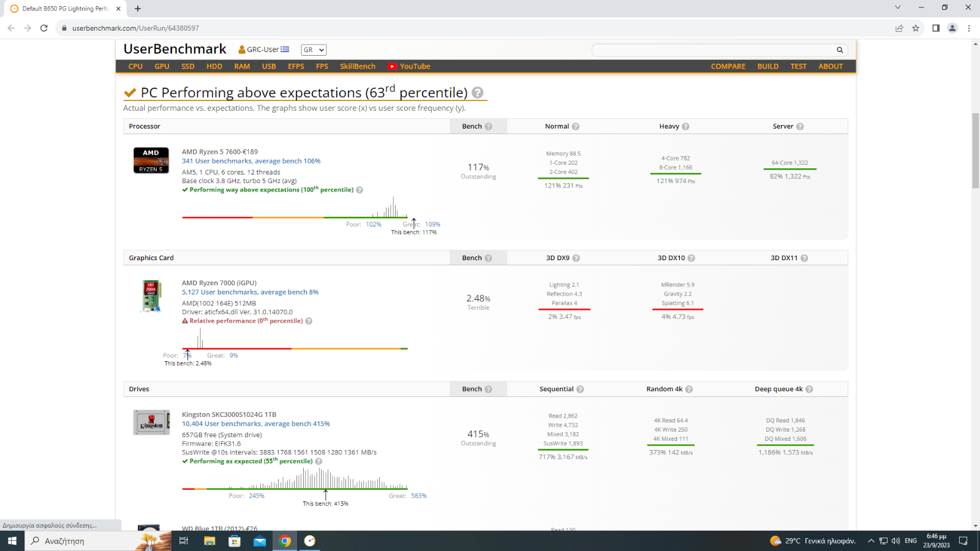Open the browser tab search chevron
Viewport: 980px width, 551px height.
[898, 8]
